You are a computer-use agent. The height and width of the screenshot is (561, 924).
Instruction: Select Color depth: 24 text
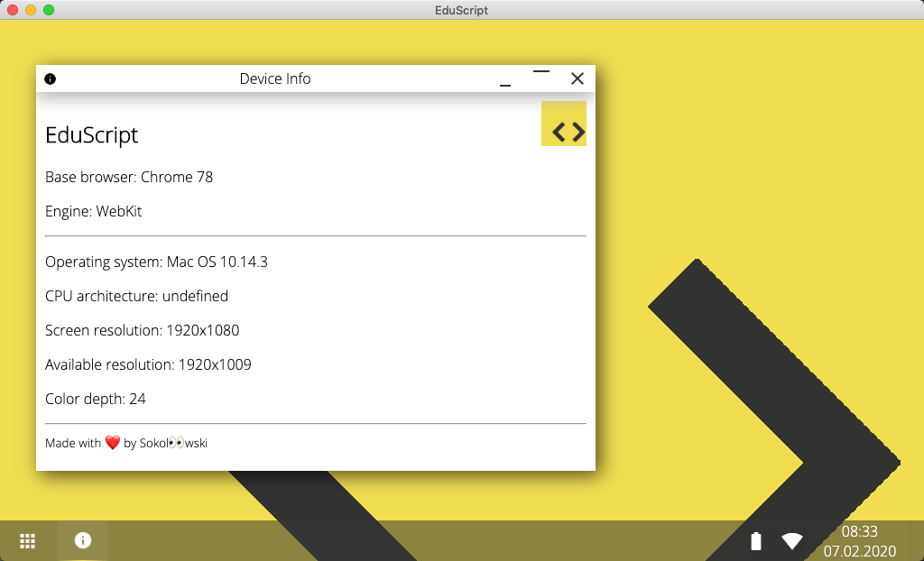pos(96,399)
